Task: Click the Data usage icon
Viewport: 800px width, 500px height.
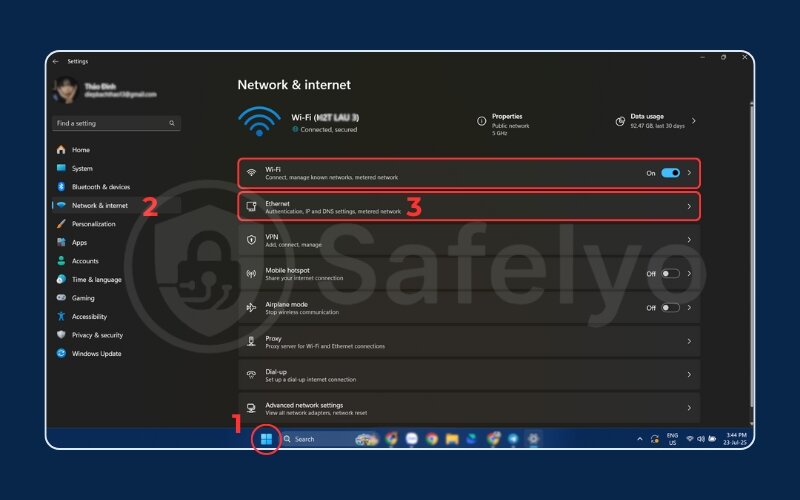Action: [x=620, y=121]
